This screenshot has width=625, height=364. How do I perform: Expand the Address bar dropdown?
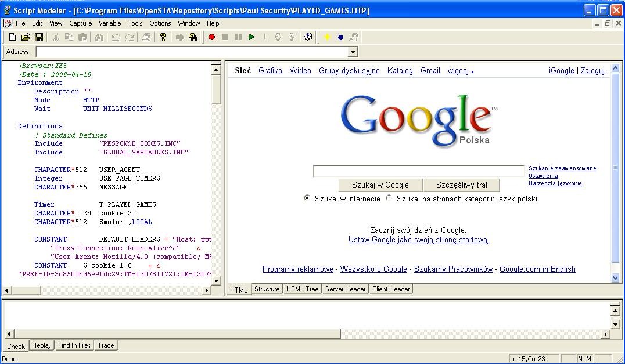pos(353,52)
